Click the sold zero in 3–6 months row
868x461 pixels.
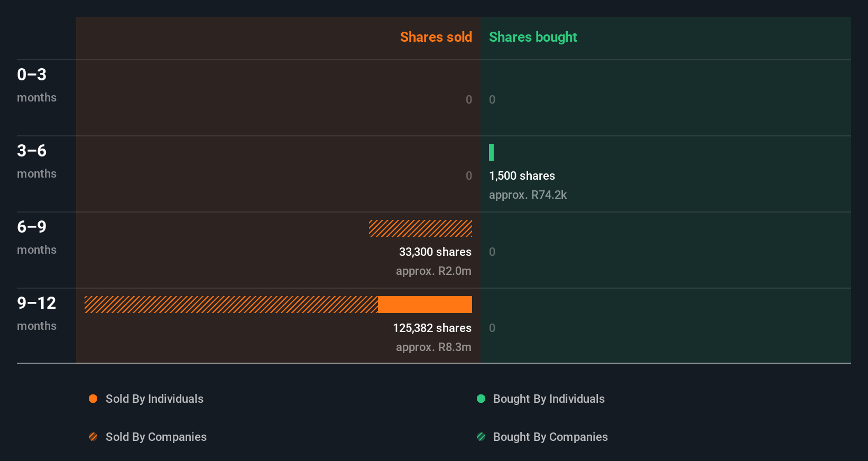469,176
